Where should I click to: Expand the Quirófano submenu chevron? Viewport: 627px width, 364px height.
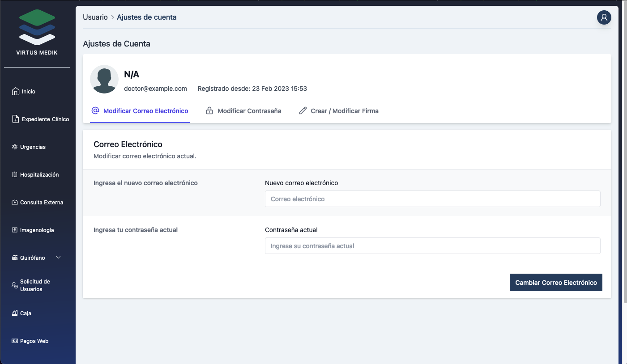(58, 258)
